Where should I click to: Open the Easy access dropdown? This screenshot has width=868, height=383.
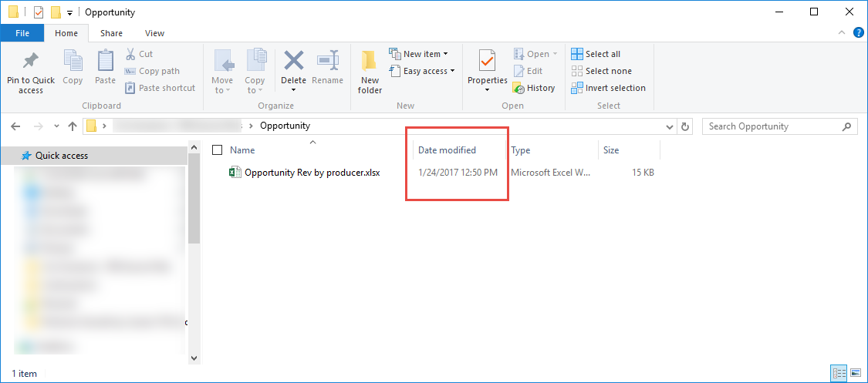point(422,71)
